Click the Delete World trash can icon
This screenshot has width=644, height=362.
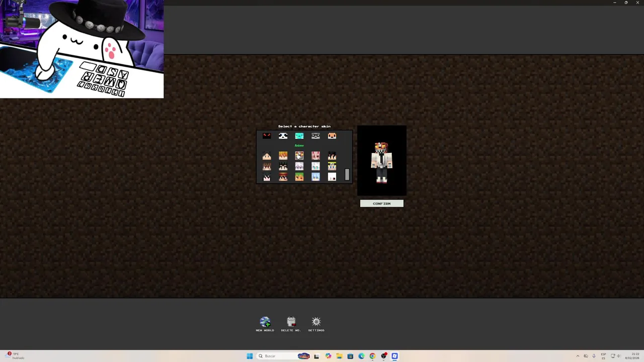pos(291,322)
